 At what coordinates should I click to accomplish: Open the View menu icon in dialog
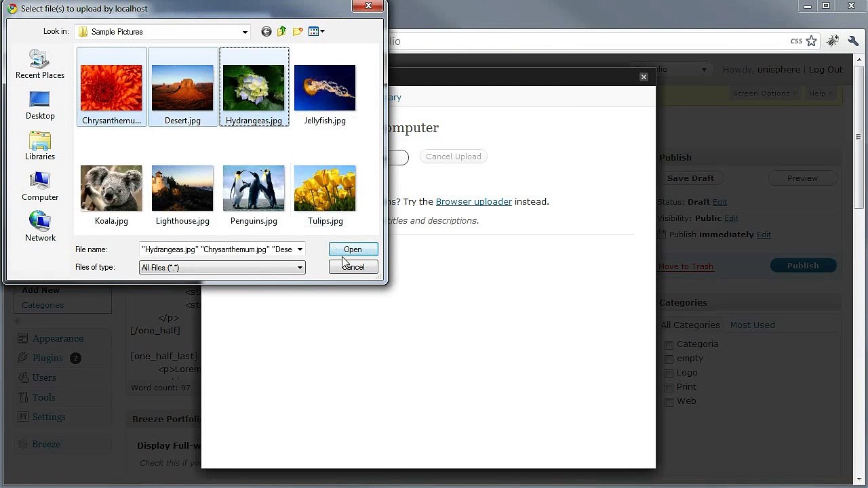(x=317, y=32)
